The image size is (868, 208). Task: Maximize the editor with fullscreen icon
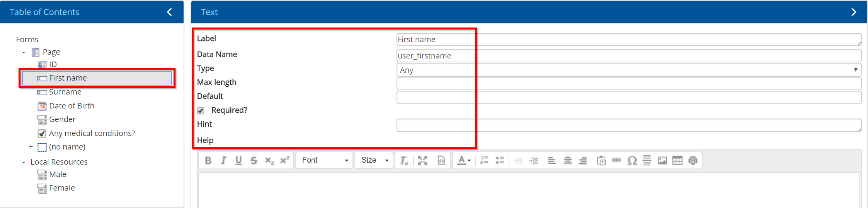point(422,160)
